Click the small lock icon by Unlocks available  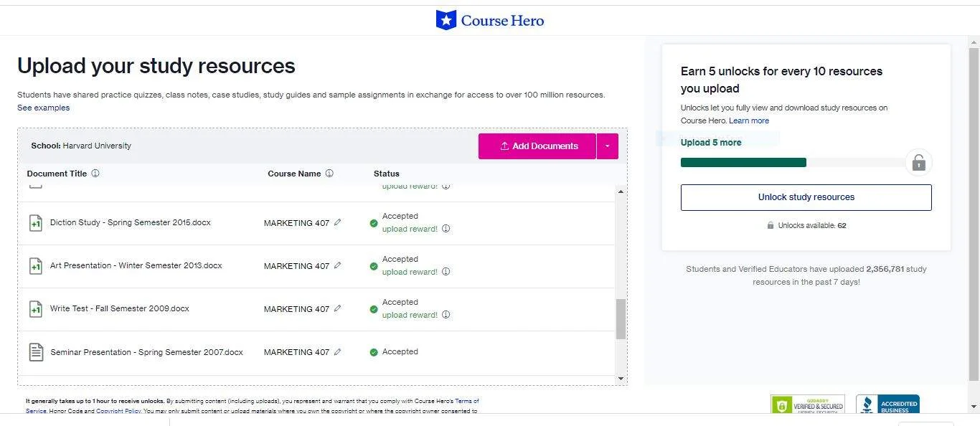pos(771,225)
